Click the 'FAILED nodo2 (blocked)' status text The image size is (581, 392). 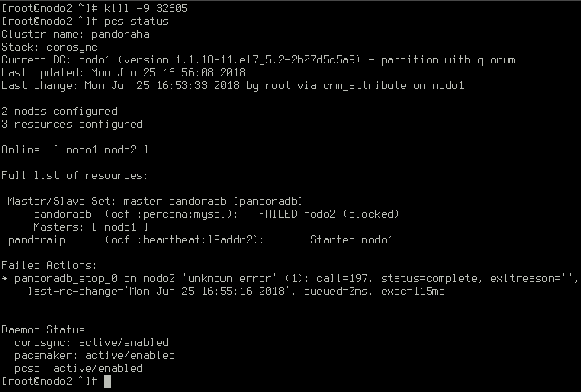pyautogui.click(x=329, y=214)
